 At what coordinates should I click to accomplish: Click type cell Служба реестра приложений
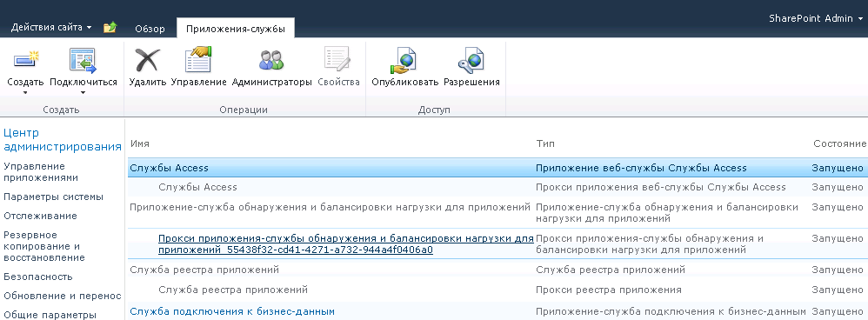[x=611, y=270]
